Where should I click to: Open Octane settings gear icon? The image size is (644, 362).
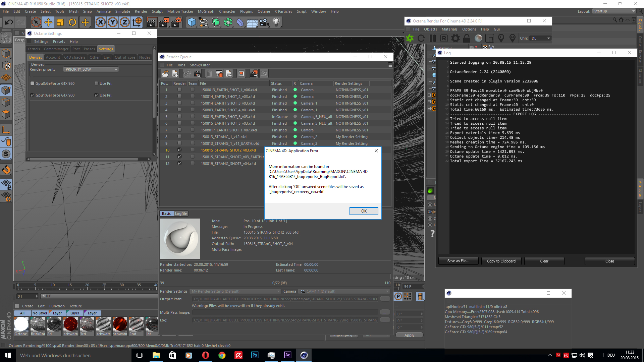(x=455, y=38)
